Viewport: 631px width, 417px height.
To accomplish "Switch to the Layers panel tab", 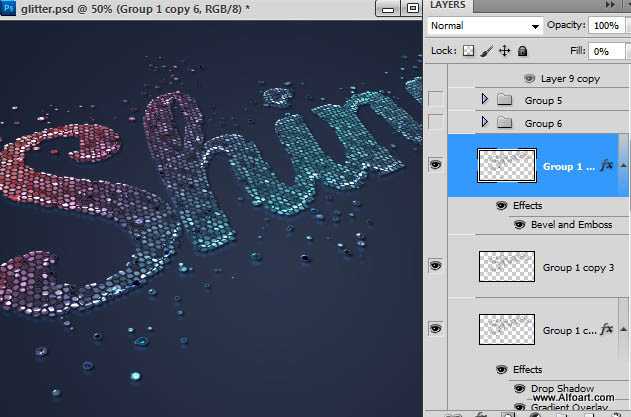I will pos(449,6).
